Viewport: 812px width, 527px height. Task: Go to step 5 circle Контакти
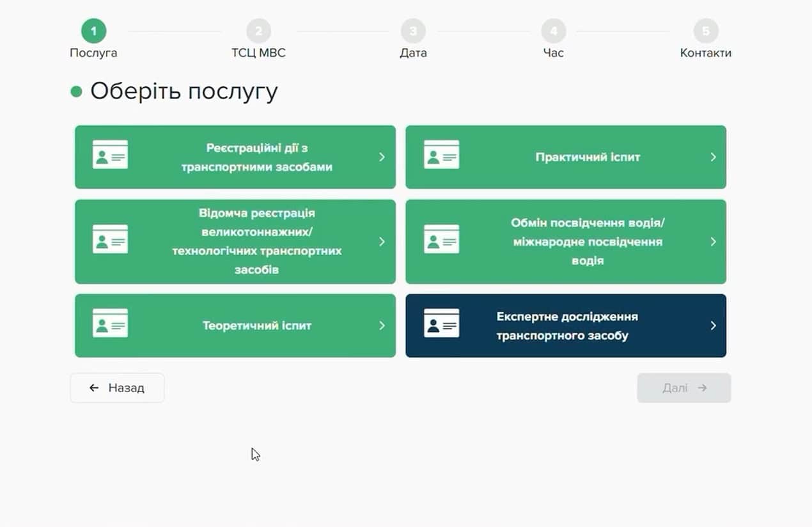pyautogui.click(x=705, y=31)
